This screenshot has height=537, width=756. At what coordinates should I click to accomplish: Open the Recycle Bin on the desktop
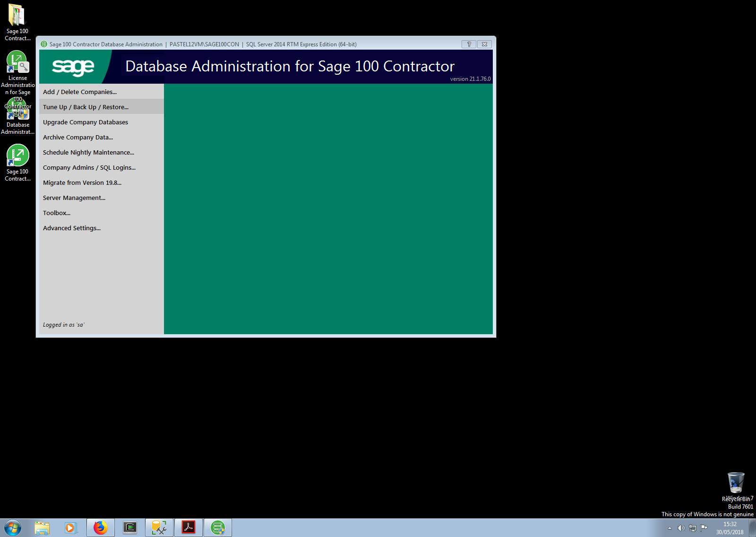[736, 486]
